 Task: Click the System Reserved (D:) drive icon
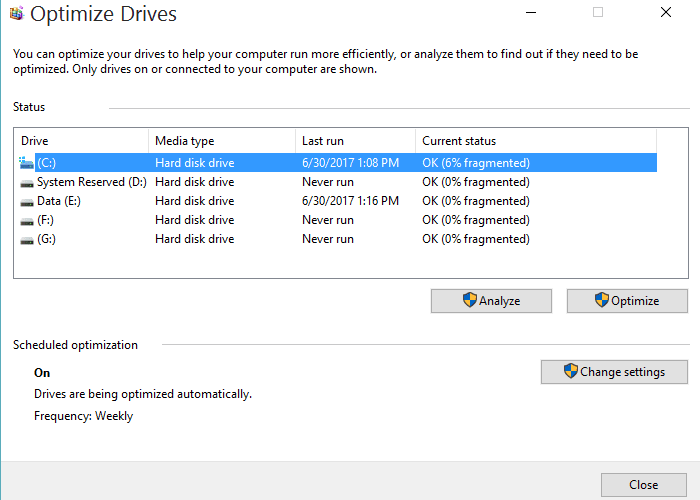(27, 183)
